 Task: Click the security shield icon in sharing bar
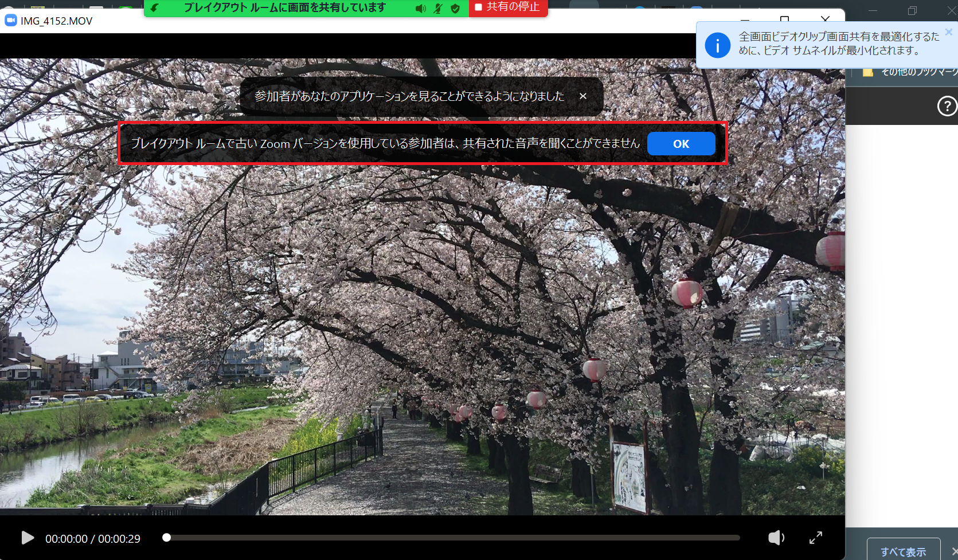tap(455, 9)
